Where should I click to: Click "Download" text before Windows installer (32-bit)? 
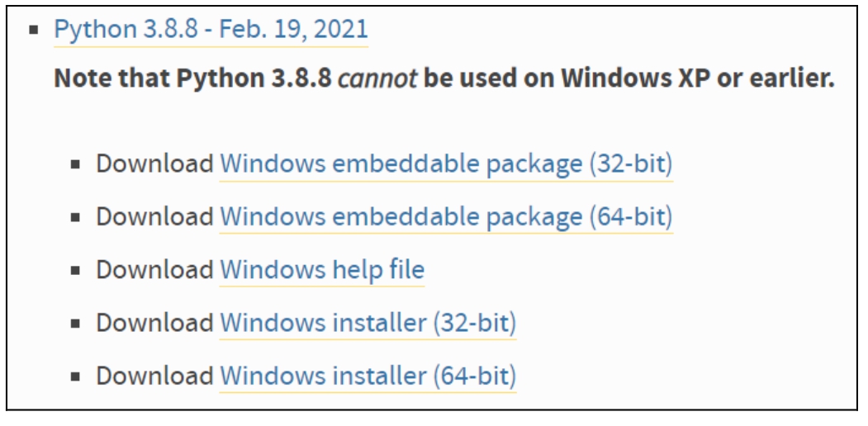click(x=154, y=323)
